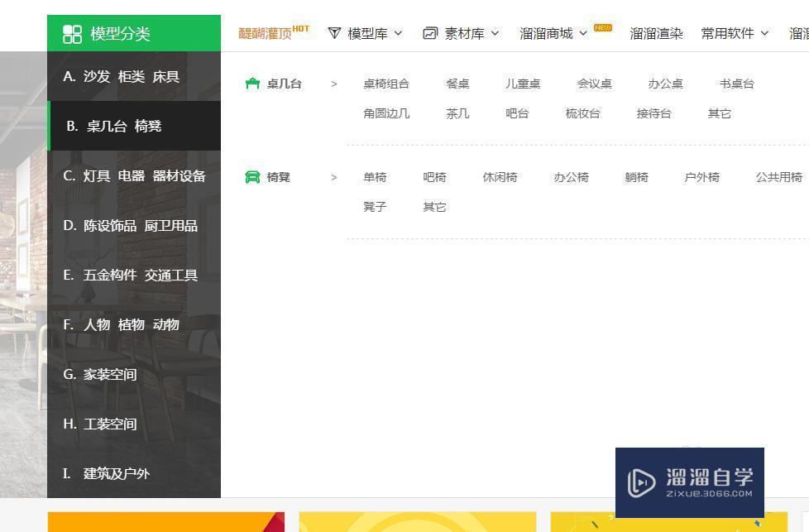Expand the 常用软件 dropdown
This screenshot has width=809, height=532.
point(765,34)
